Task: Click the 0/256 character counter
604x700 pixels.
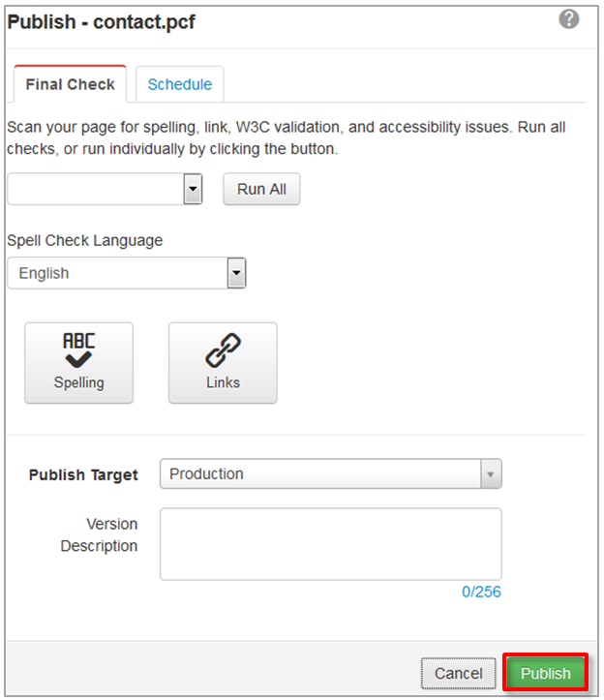Action: coord(481,592)
